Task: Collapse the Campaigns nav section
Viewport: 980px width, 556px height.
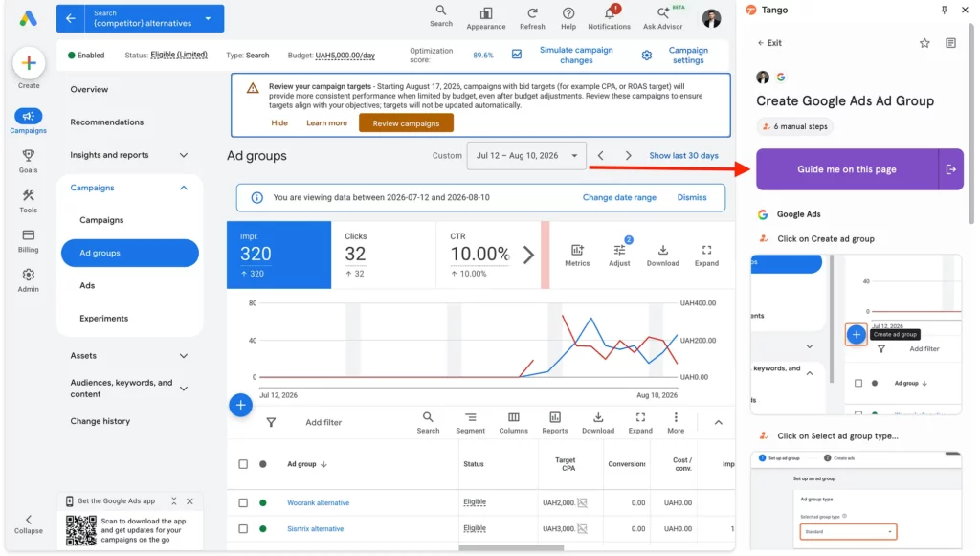Action: point(184,188)
